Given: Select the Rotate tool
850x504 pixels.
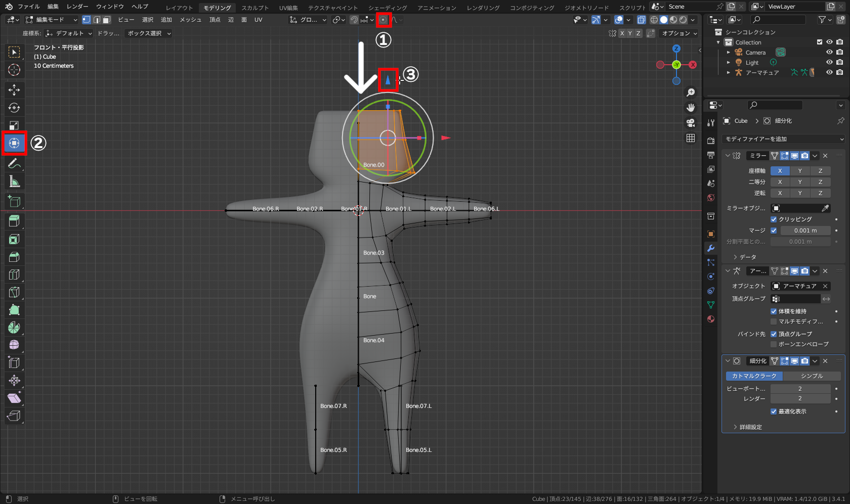Looking at the screenshot, I should (x=15, y=108).
